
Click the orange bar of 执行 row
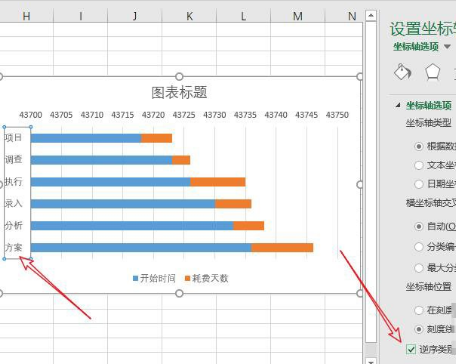click(x=218, y=182)
